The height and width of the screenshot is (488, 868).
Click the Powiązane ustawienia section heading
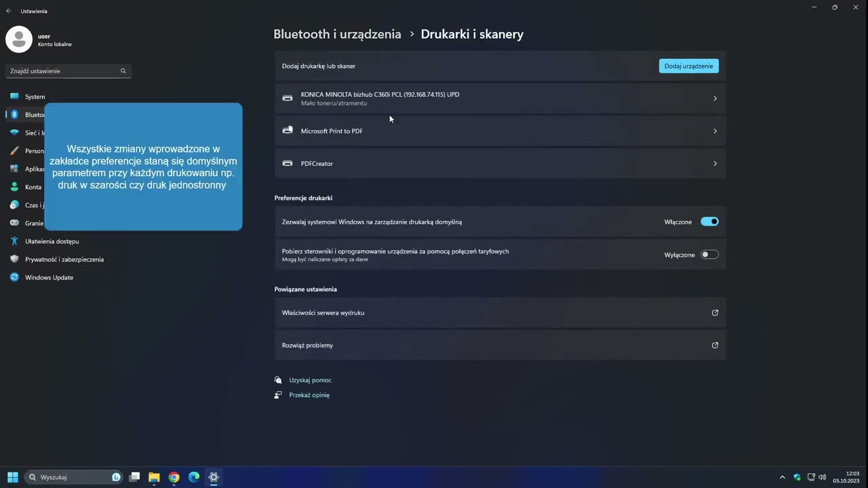click(305, 289)
